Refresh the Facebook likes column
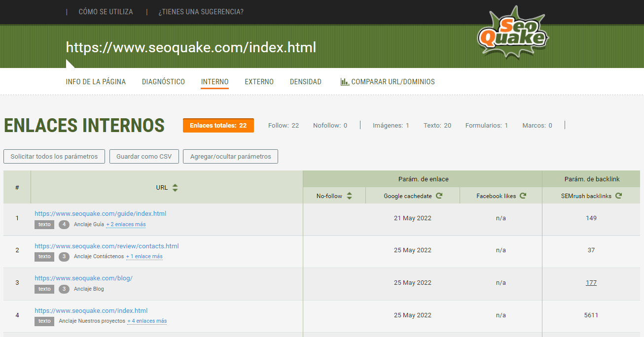Screen dimensions: 644x337 pyautogui.click(x=524, y=196)
